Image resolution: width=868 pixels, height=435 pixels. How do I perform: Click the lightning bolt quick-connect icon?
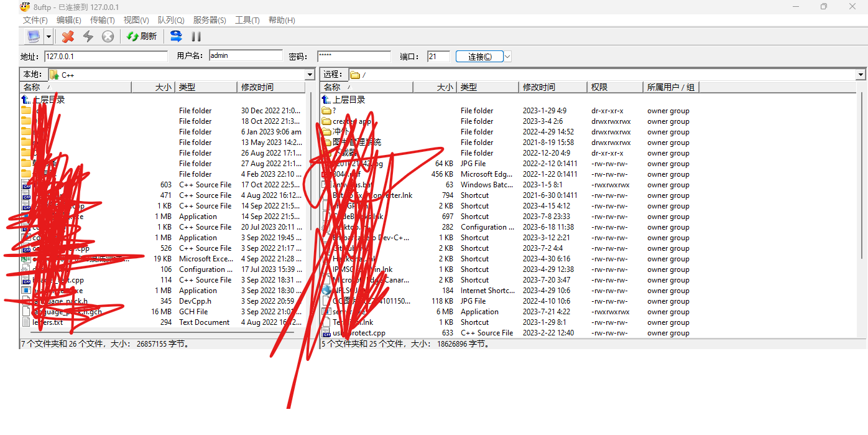coord(88,37)
